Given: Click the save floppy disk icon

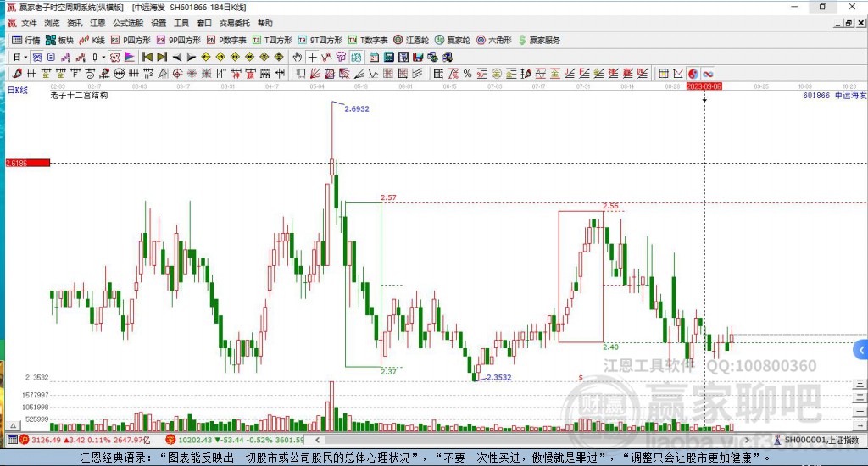Looking at the screenshot, I should click(417, 57).
